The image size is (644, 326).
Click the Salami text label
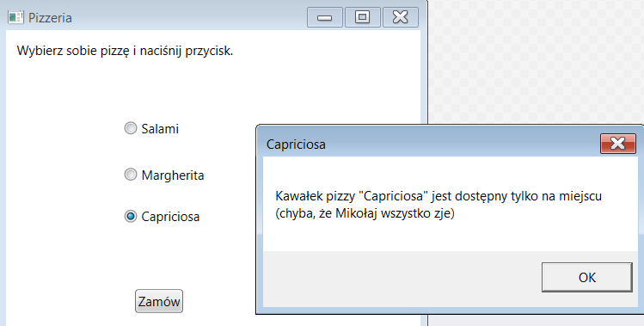click(x=160, y=129)
